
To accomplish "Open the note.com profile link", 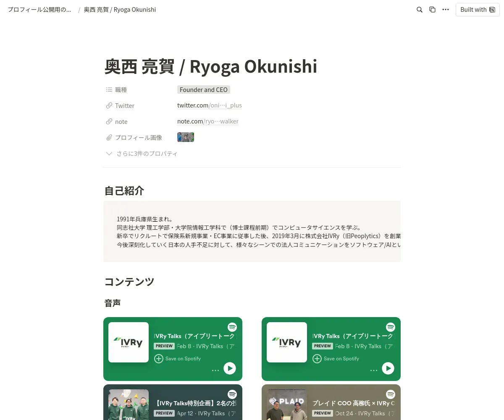I will [208, 121].
